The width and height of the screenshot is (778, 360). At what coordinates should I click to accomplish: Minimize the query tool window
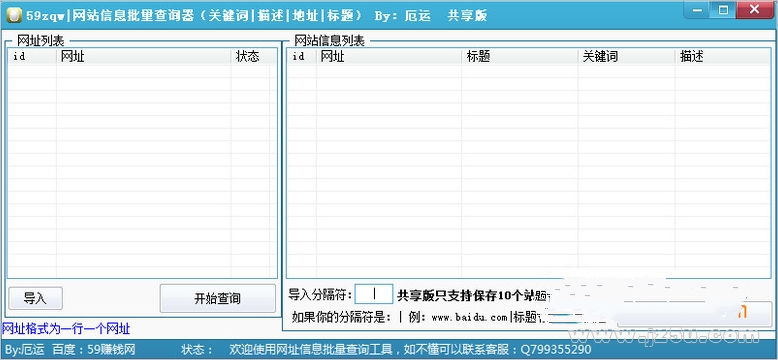pyautogui.click(x=697, y=9)
